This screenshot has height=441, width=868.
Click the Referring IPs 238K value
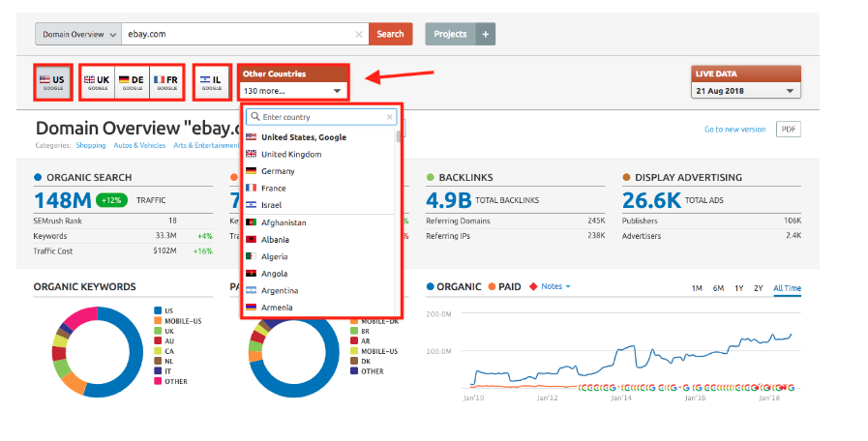[x=596, y=236]
